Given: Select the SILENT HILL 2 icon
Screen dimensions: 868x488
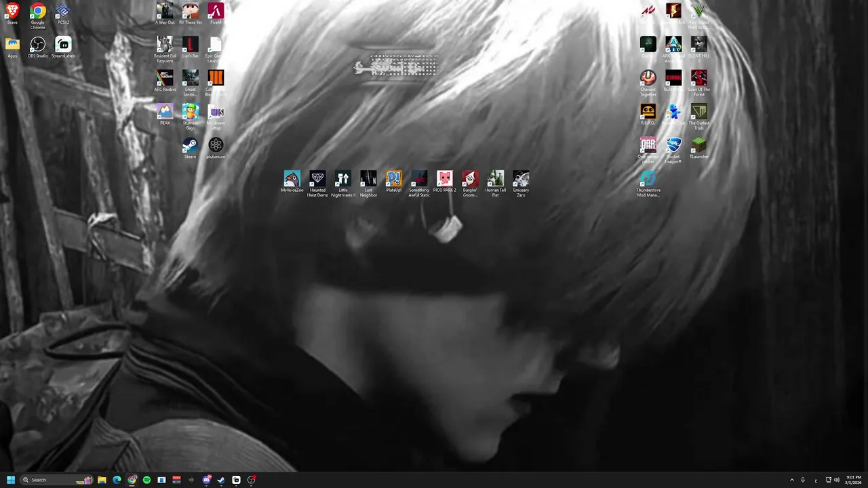Looking at the screenshot, I should tap(699, 50).
